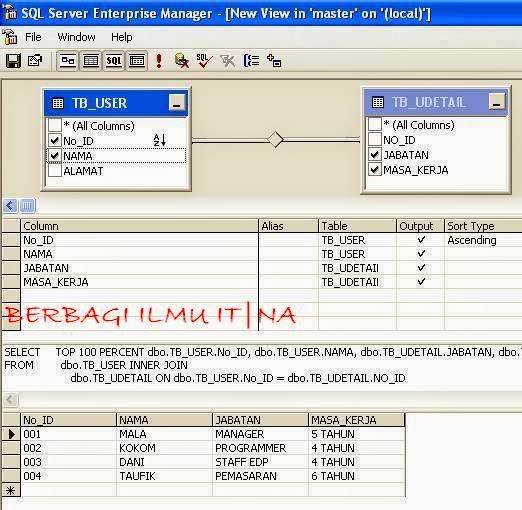Click the Alias cell for No_ID row
The image size is (522, 510).
[x=288, y=240]
